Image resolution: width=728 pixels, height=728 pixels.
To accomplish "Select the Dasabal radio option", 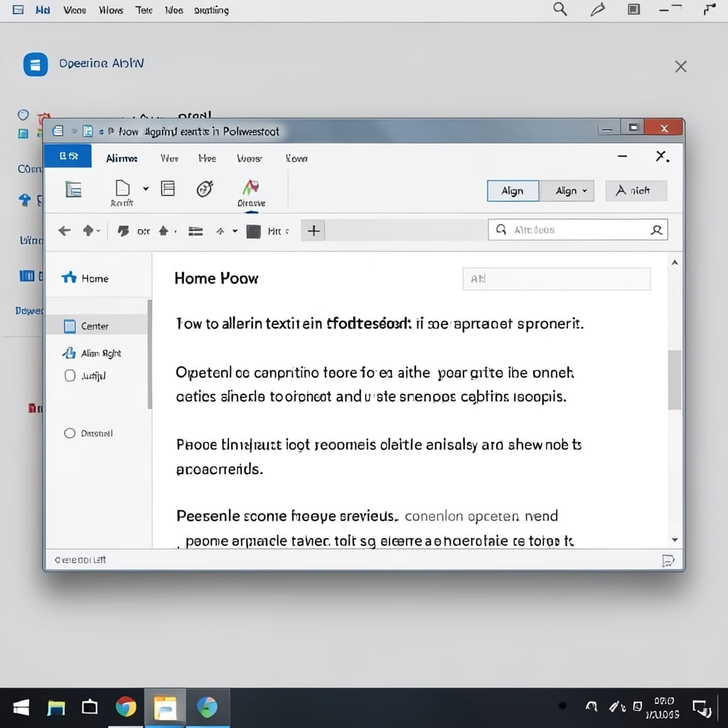I will click(70, 433).
